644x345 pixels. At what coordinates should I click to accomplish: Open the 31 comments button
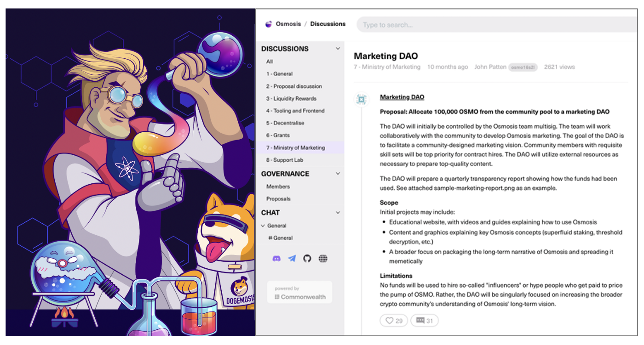(x=425, y=321)
